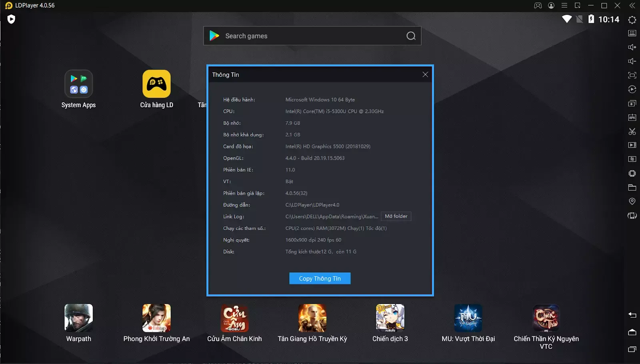Rotate the screen using sidebar icon
This screenshot has width=640, height=364.
pyautogui.click(x=632, y=216)
